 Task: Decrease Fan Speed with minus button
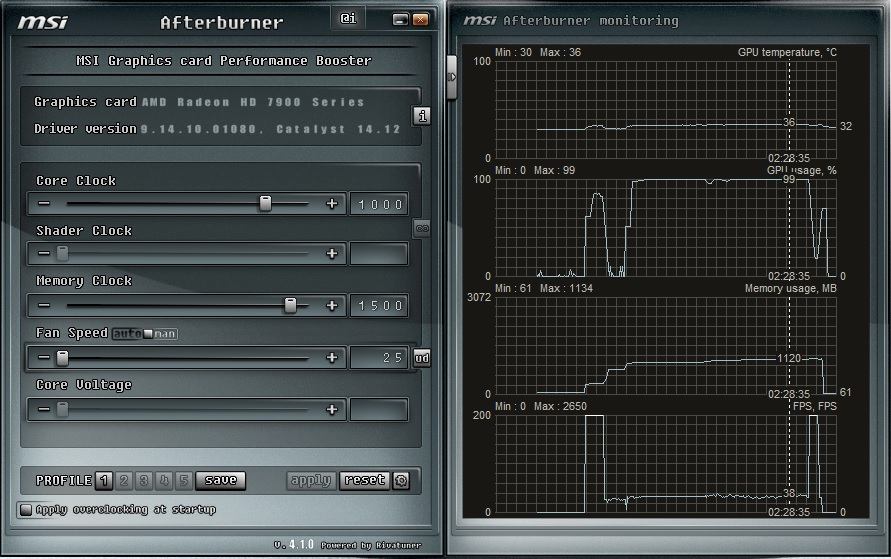pyautogui.click(x=44, y=357)
